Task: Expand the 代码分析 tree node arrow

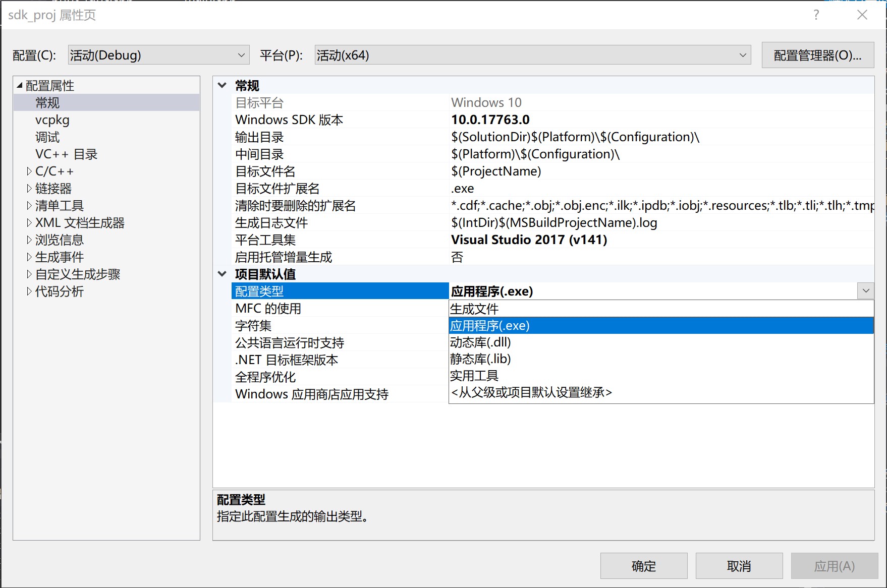Action: [x=29, y=291]
